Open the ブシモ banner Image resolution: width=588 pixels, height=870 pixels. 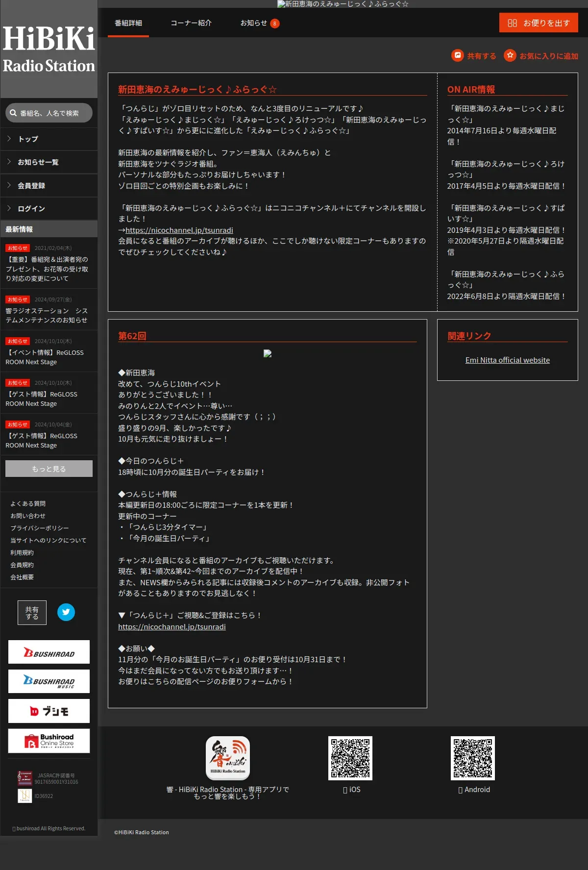[49, 711]
